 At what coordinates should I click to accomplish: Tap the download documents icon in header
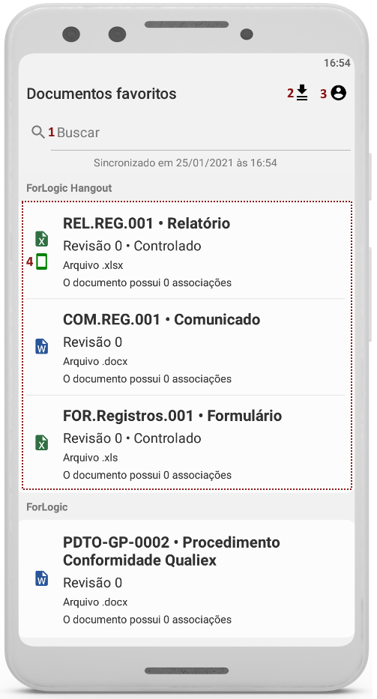point(302,93)
